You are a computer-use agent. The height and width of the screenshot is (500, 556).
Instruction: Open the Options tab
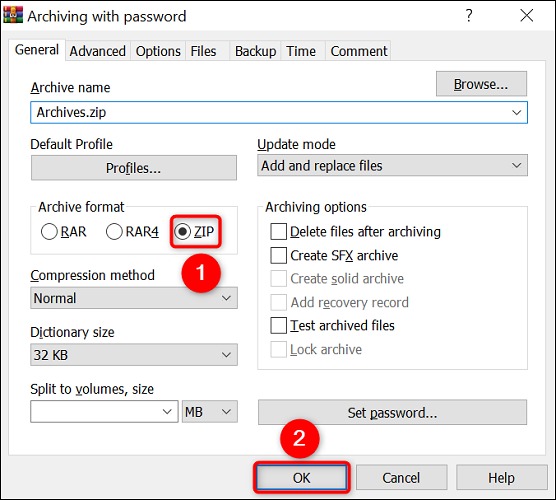[x=158, y=51]
